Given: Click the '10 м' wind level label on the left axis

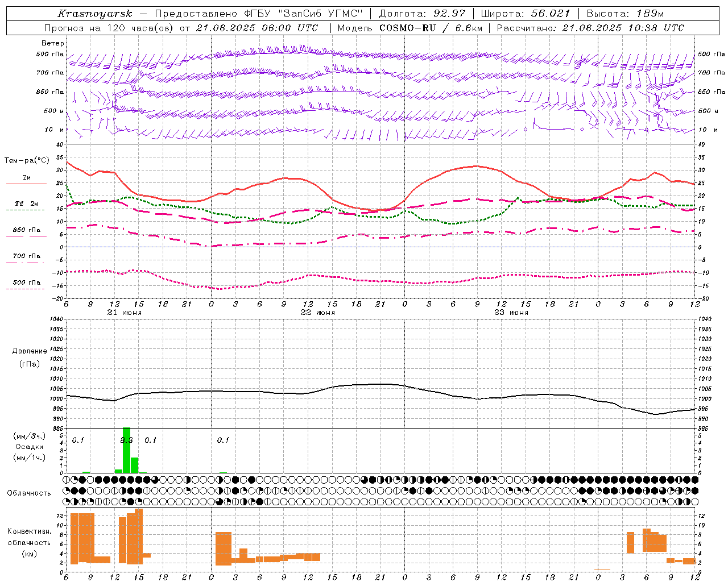Looking at the screenshot, I should point(55,130).
